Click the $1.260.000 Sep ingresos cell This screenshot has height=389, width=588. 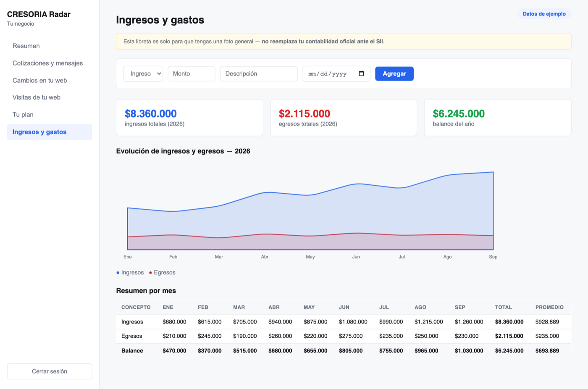click(469, 322)
